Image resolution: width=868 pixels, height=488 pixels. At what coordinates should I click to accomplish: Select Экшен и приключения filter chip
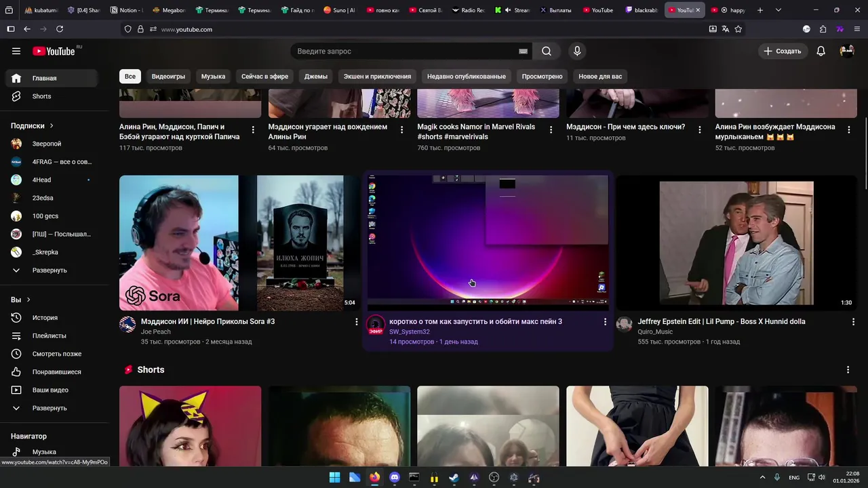click(x=377, y=77)
